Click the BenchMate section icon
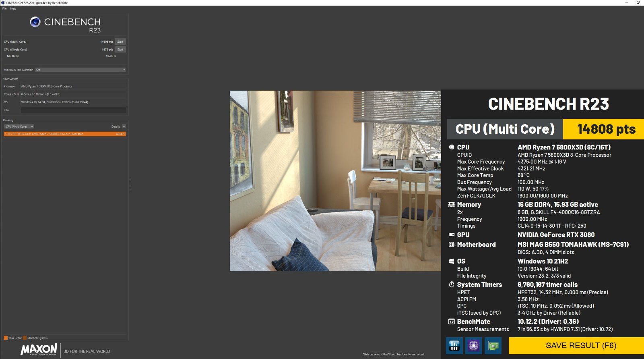Screen dimensions: 644x359 452,322
